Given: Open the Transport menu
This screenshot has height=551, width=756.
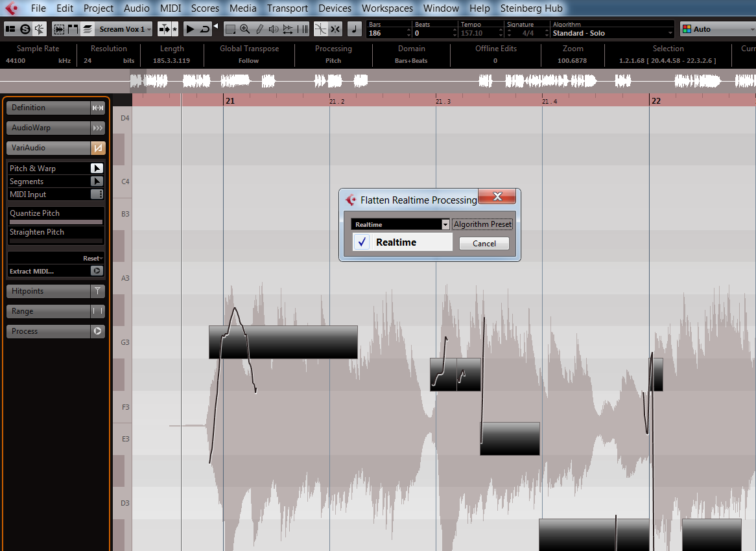Looking at the screenshot, I should pyautogui.click(x=287, y=8).
